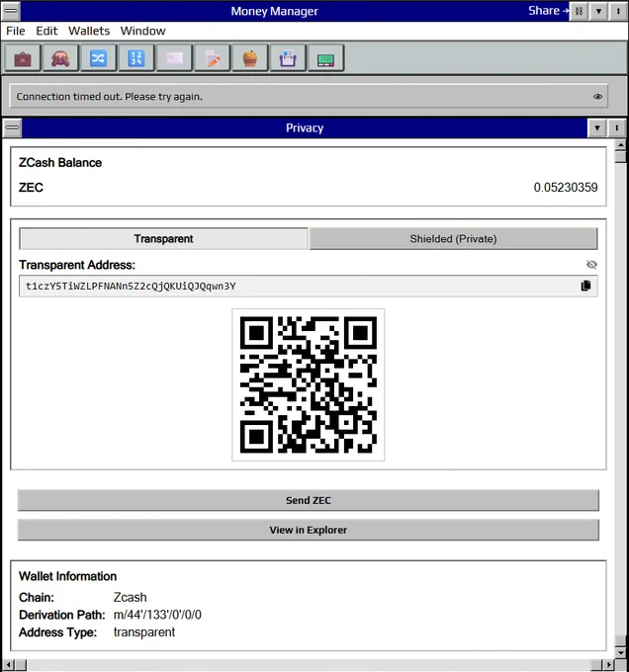
Task: Click the honey pot toolbar icon
Action: point(250,58)
